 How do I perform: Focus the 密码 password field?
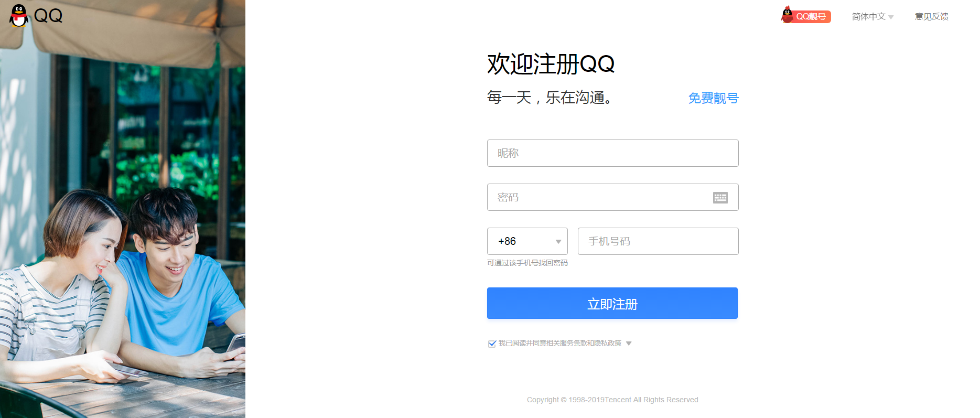612,197
